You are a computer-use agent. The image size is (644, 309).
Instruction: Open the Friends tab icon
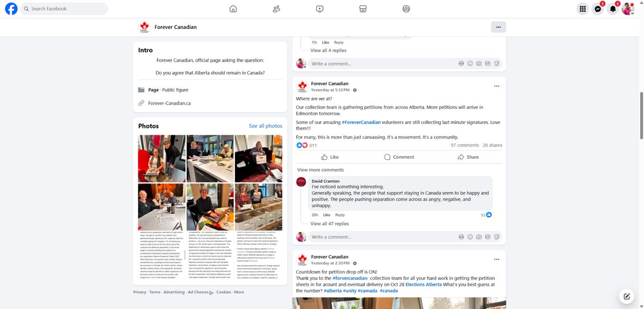tap(276, 9)
